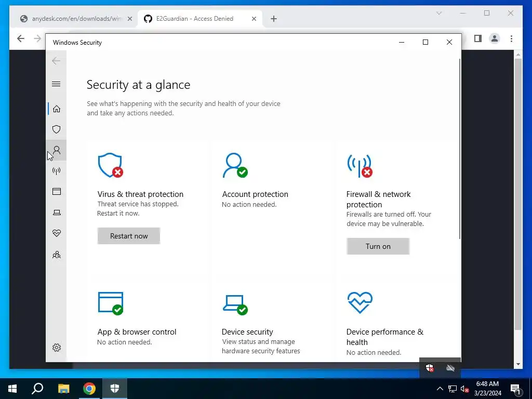532x399 pixels.
Task: Click Windows Security shield in tray overflow
Action: click(x=430, y=368)
